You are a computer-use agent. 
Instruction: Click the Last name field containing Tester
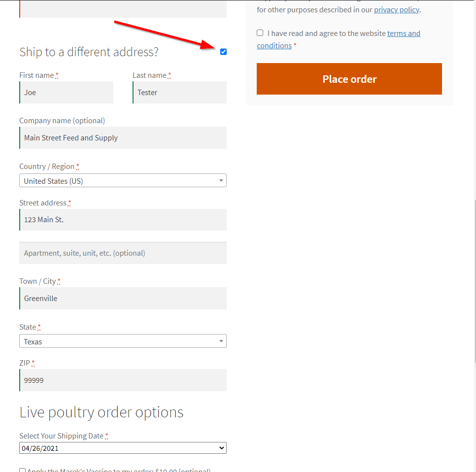point(180,92)
